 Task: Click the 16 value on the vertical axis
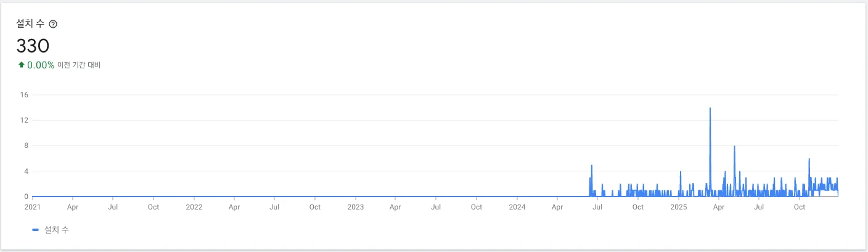25,95
